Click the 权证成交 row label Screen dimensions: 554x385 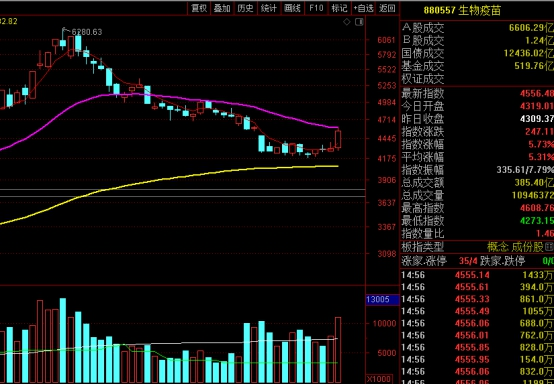pos(423,79)
